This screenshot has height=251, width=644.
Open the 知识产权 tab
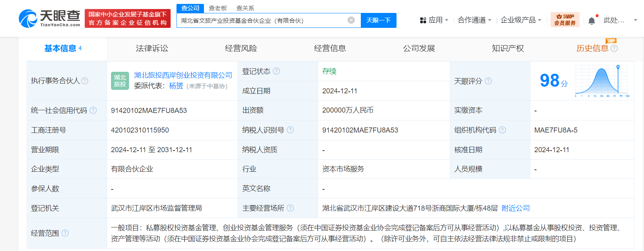508,48
